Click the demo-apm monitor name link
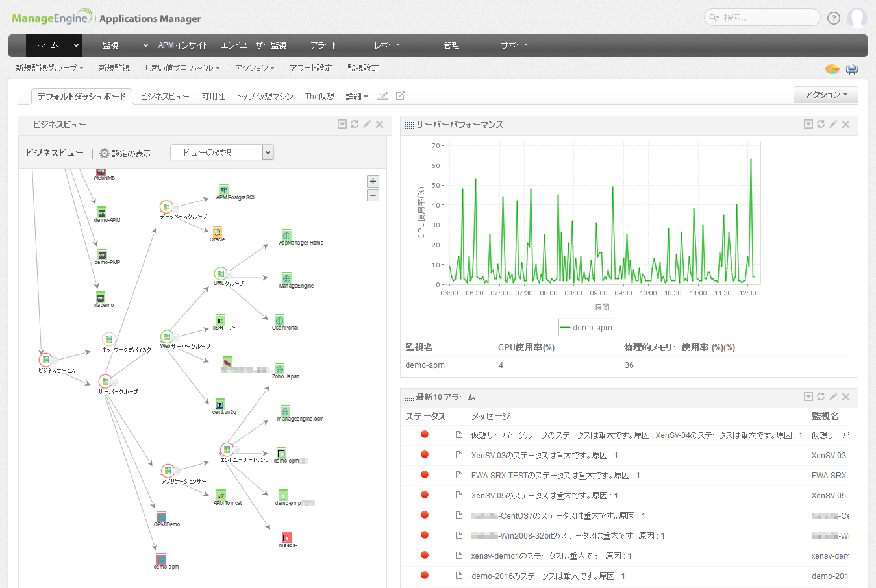The height and width of the screenshot is (588, 876). [x=425, y=365]
